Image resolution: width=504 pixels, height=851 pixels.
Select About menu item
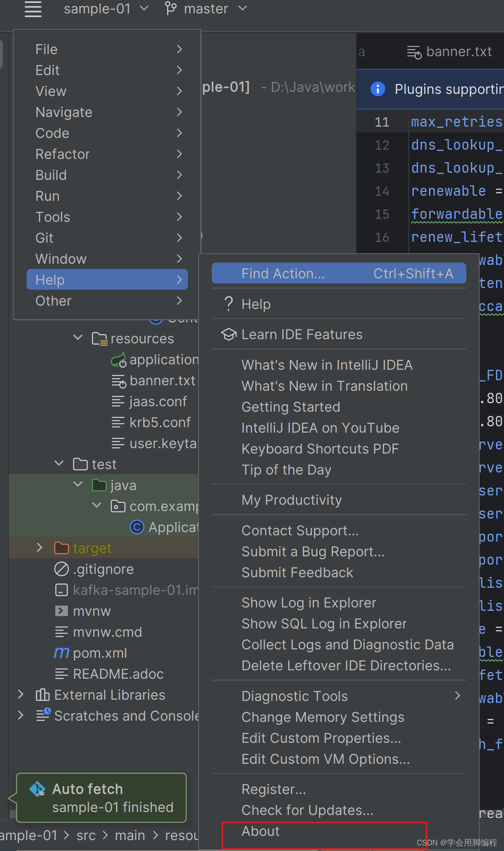click(339, 831)
